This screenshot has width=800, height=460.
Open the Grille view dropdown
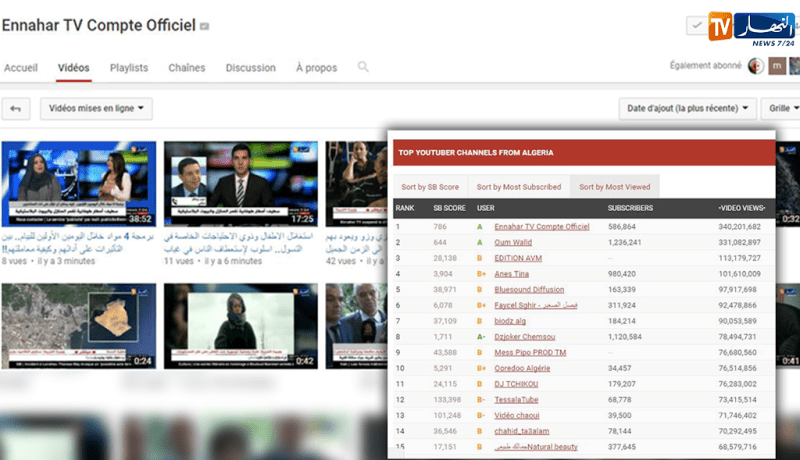pyautogui.click(x=781, y=109)
